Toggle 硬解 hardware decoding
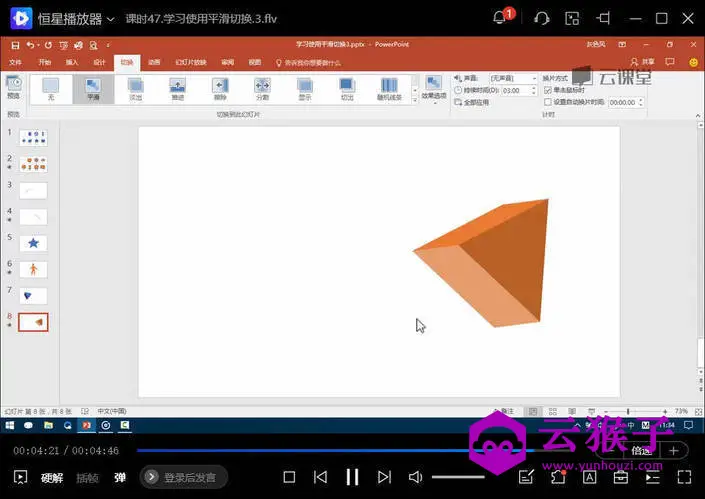The image size is (705, 499). (x=52, y=477)
